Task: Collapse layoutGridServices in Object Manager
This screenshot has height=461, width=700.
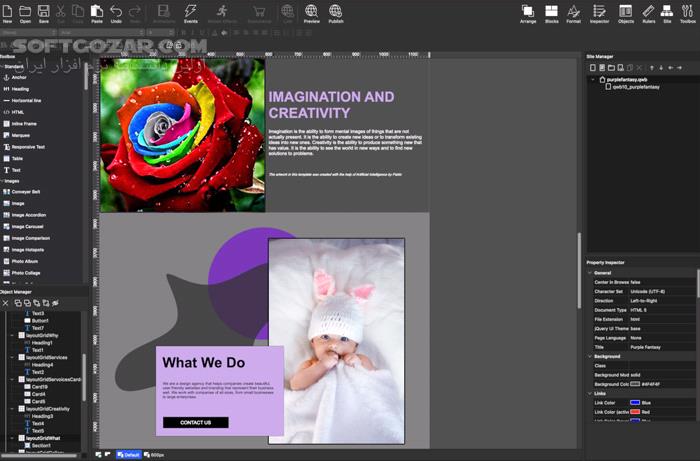Action: (x=12, y=357)
